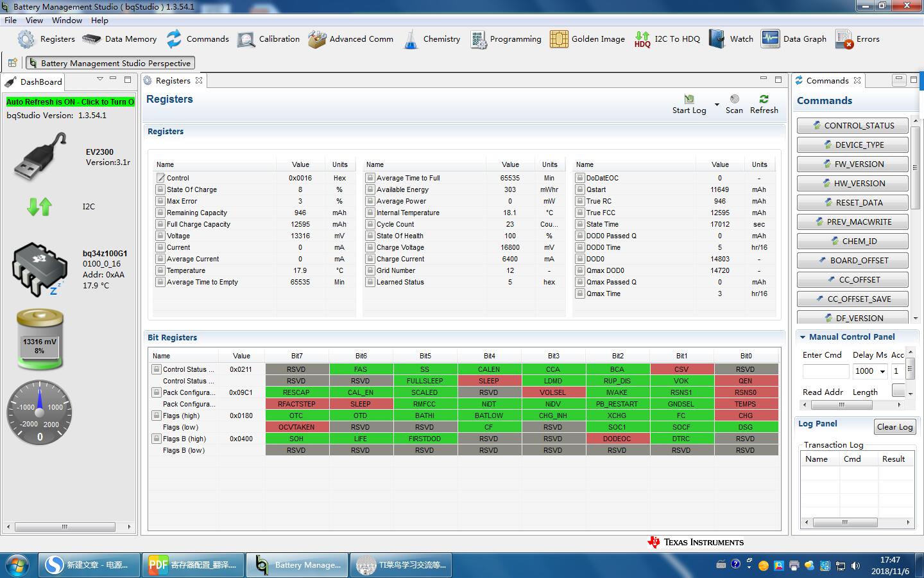Select the DashBoard tab
The height and width of the screenshot is (578, 924).
(x=33, y=82)
